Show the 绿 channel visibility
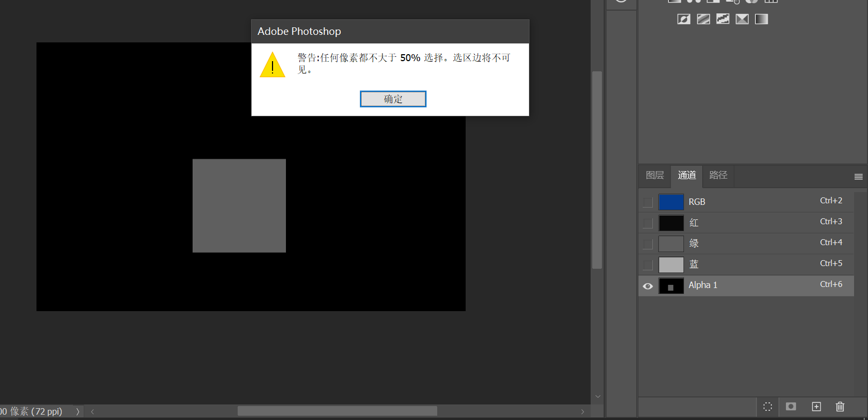Screen dimensions: 868x420 648,244
